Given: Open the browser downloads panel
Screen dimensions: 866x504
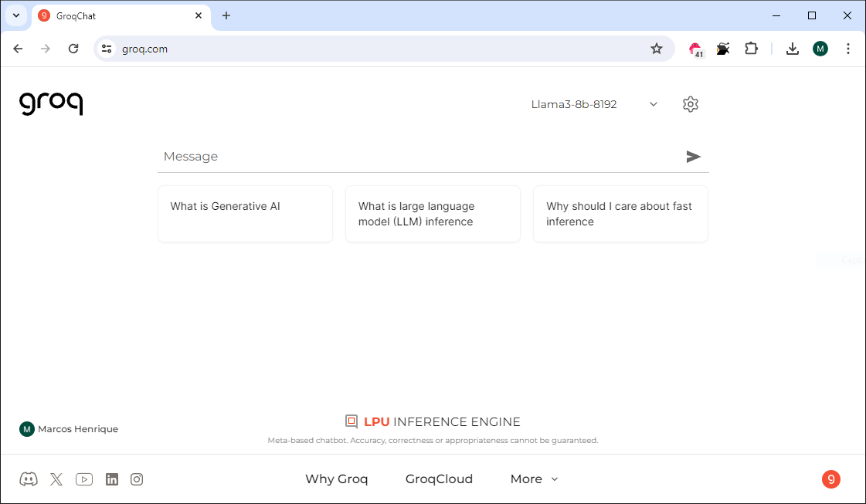Looking at the screenshot, I should coord(793,49).
